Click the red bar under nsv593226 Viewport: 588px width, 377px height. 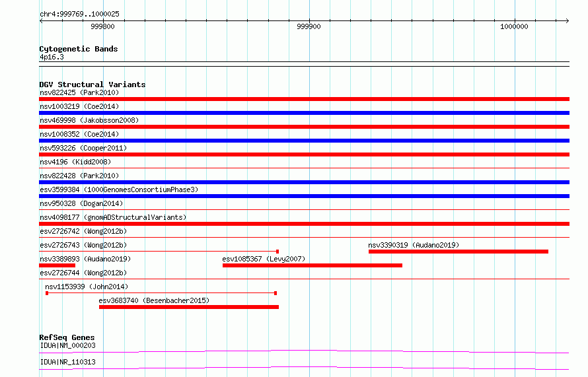click(304, 154)
